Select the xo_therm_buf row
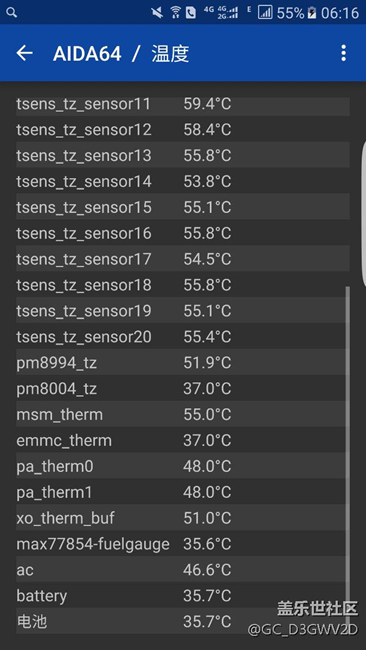The image size is (366, 650). pos(183,517)
